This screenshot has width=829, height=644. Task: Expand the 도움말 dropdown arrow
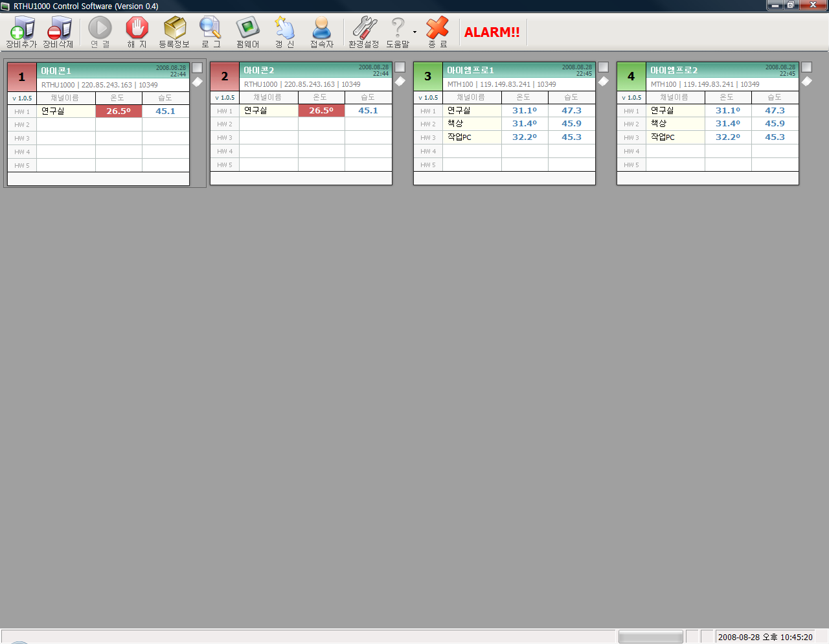415,32
